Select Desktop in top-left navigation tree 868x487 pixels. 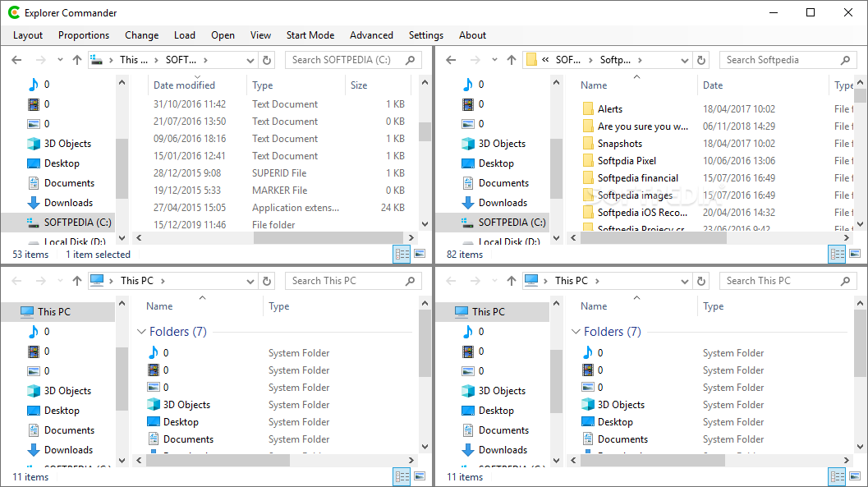(x=53, y=163)
